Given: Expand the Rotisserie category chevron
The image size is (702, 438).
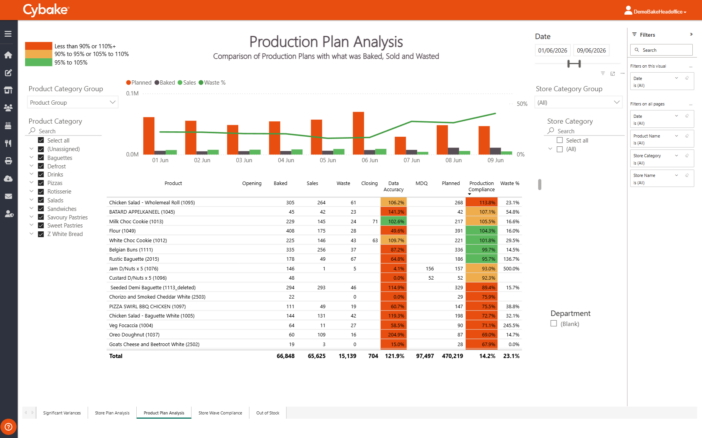Looking at the screenshot, I should (x=31, y=191).
